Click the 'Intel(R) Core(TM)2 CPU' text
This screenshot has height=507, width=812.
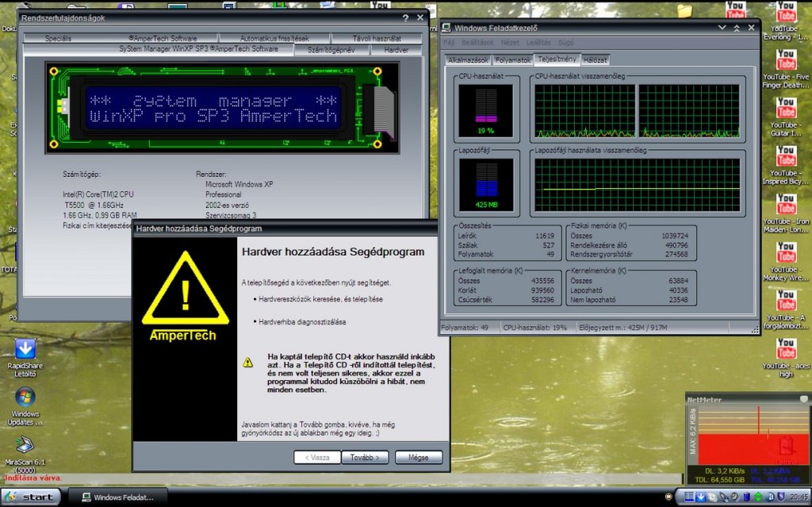tap(98, 194)
